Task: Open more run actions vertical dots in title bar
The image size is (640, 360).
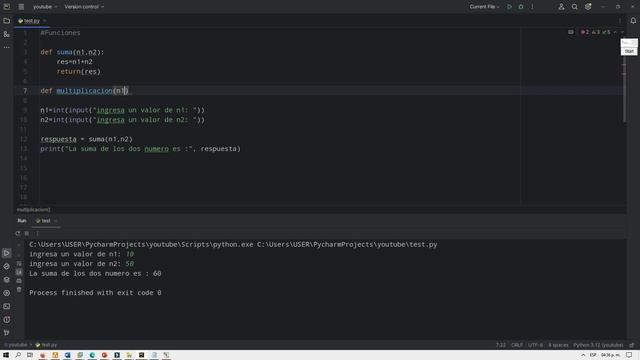Action: click(532, 7)
